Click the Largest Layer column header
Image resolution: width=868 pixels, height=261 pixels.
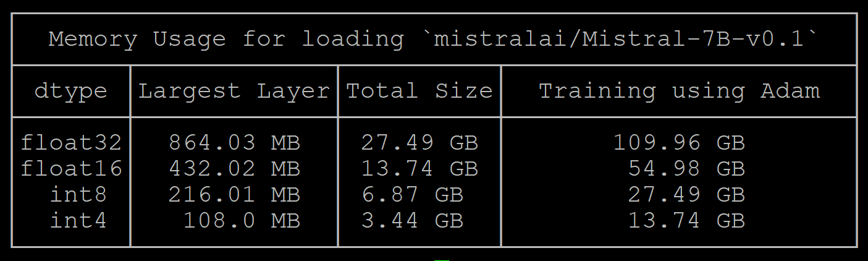pyautogui.click(x=234, y=91)
